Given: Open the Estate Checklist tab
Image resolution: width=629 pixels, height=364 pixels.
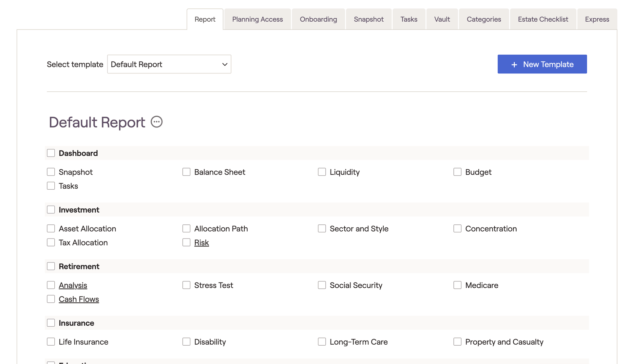Looking at the screenshot, I should point(543,19).
